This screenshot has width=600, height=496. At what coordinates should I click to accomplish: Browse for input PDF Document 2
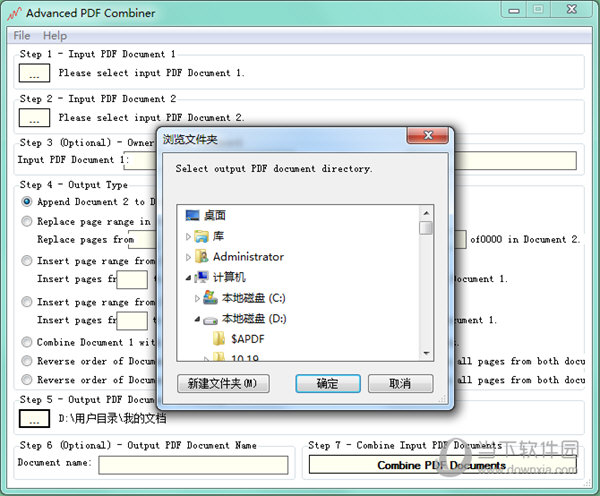pos(34,117)
